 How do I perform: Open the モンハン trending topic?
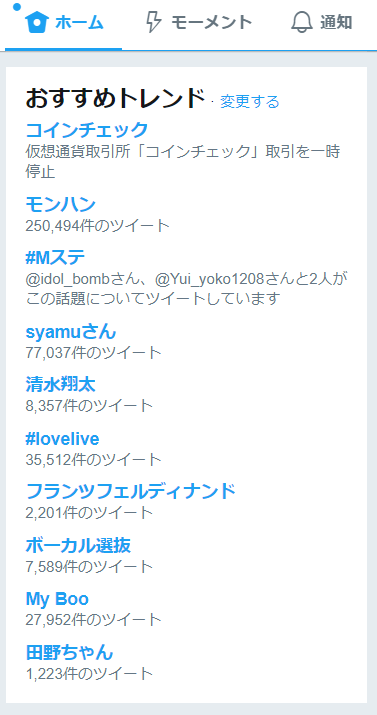[60, 204]
